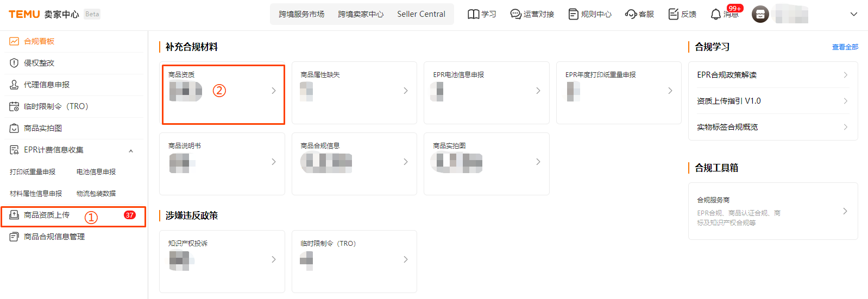The image size is (868, 299).
Task: Open the 商品属性缺失 card
Action: (354, 93)
